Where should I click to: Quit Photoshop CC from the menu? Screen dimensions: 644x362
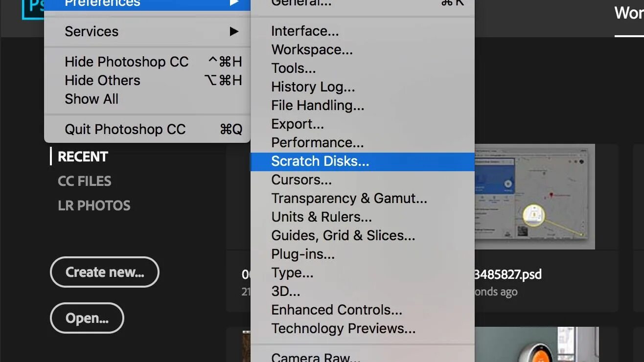[x=147, y=129]
